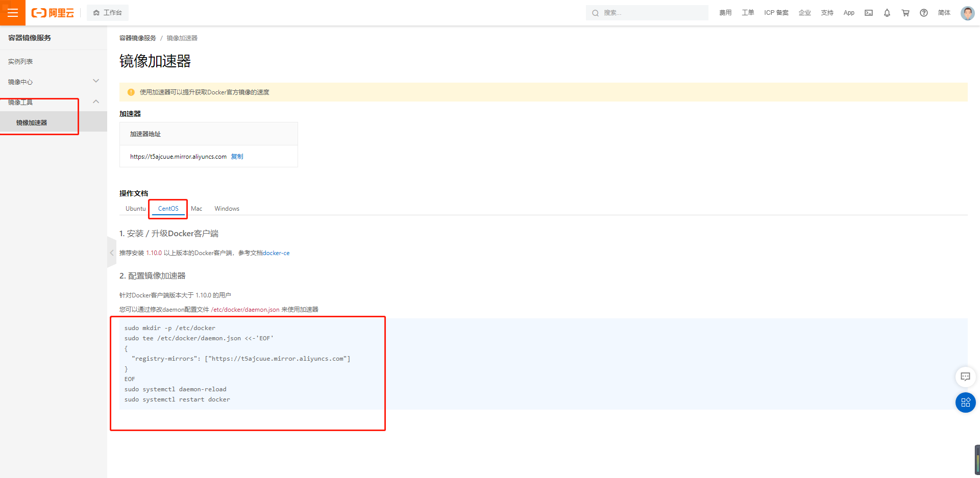The image size is (980, 478).
Task: Collapse the sidebar with arrow handle
Action: point(112,253)
